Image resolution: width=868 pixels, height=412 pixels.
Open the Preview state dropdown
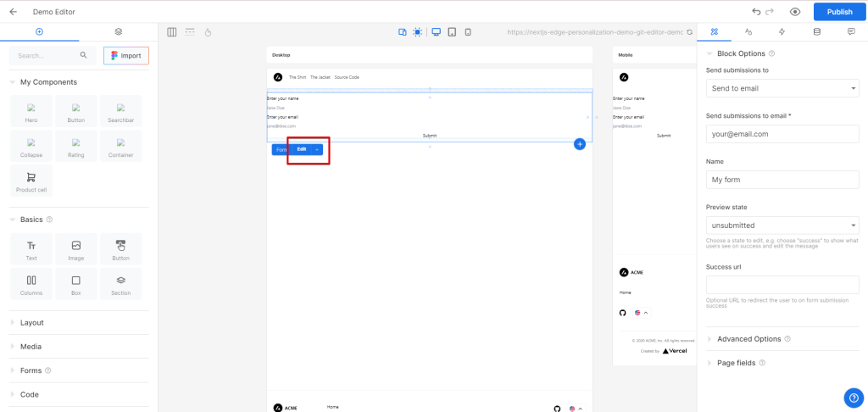coord(782,225)
